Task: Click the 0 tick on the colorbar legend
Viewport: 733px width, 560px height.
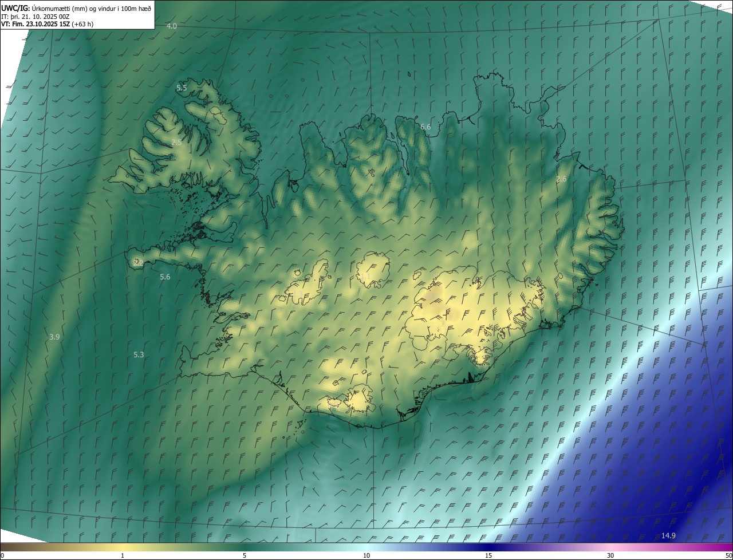Action: pyautogui.click(x=2, y=555)
